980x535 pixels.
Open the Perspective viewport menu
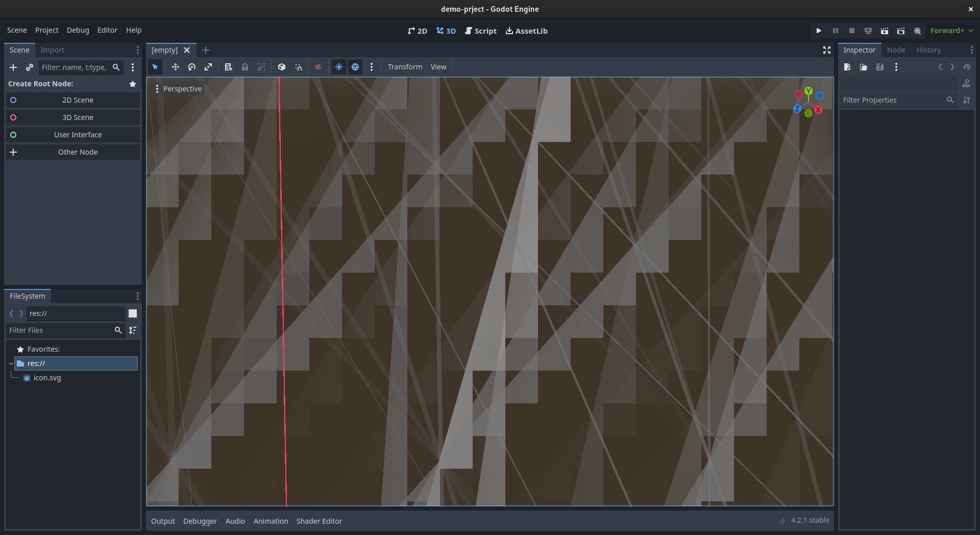pyautogui.click(x=178, y=89)
